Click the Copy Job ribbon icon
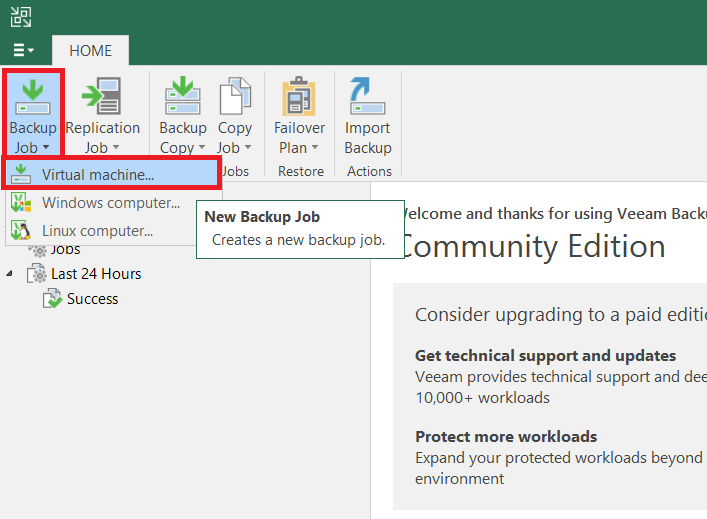 pyautogui.click(x=235, y=96)
